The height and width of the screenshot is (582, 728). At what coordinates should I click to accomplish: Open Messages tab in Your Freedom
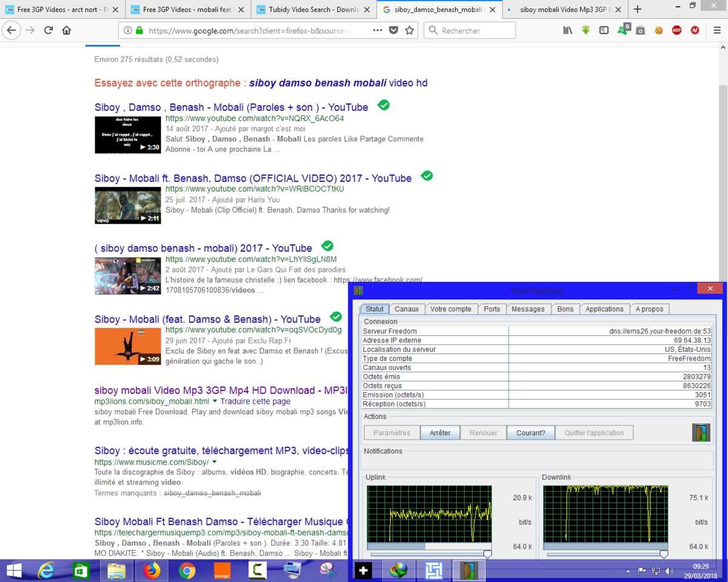click(x=528, y=309)
